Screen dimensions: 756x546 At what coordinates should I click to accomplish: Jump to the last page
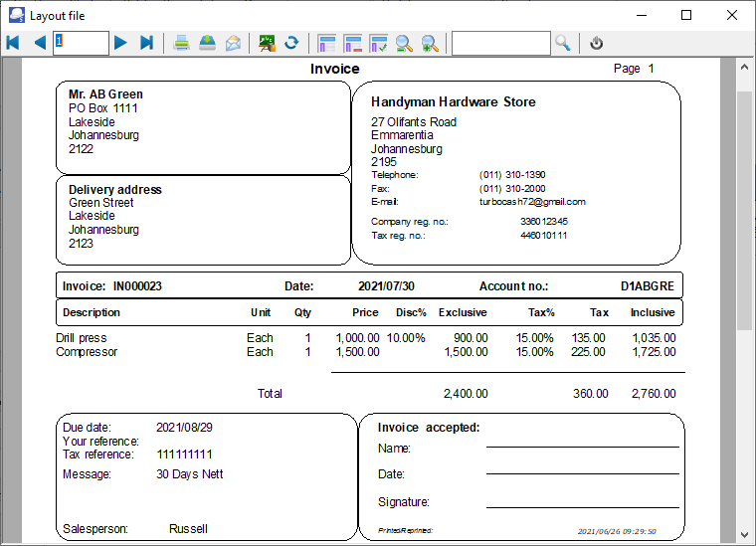[x=146, y=43]
